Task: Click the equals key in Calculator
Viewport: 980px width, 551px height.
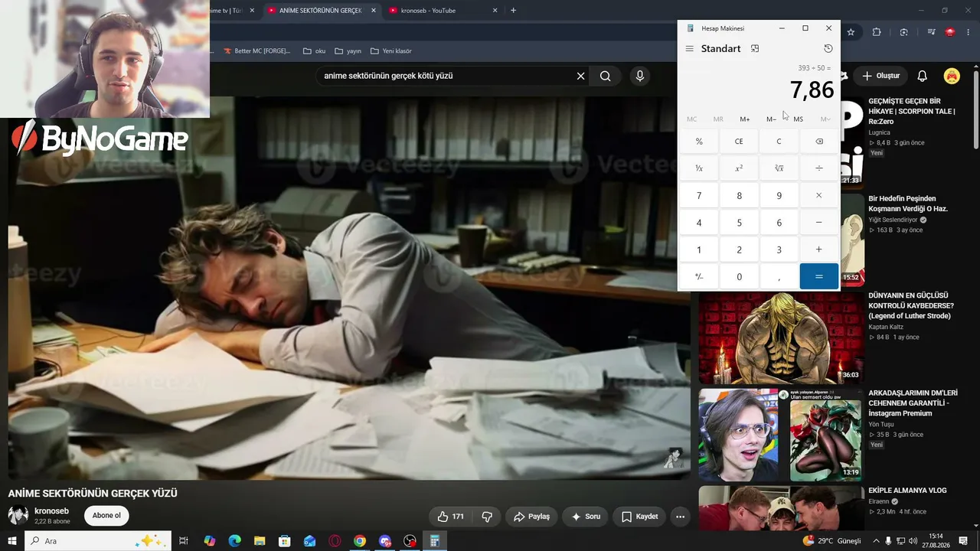Action: pyautogui.click(x=818, y=276)
